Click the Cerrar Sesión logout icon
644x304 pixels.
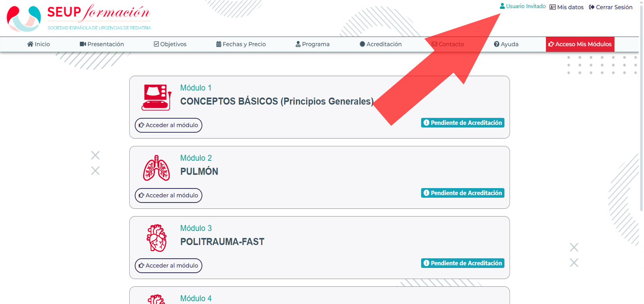click(x=592, y=7)
